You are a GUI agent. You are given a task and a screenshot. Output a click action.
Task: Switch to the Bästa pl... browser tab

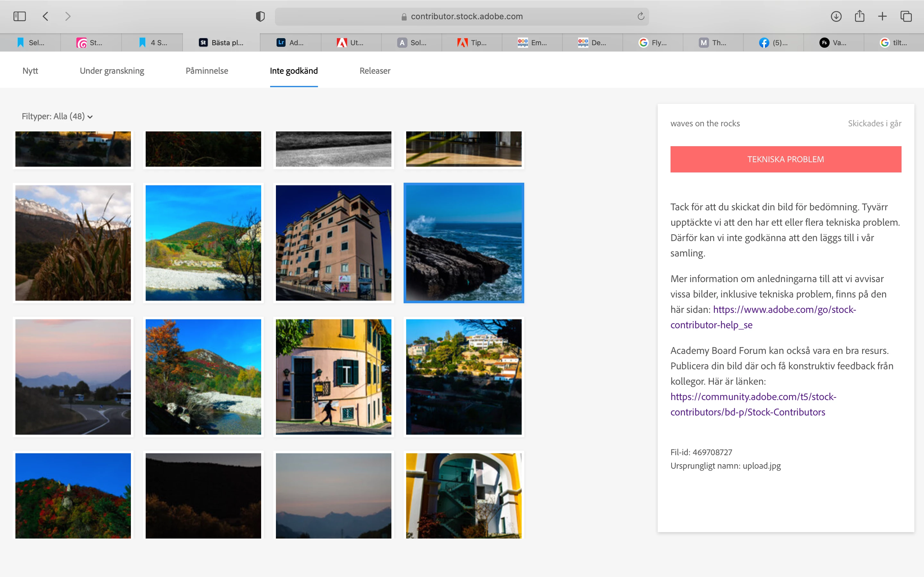[x=221, y=43]
